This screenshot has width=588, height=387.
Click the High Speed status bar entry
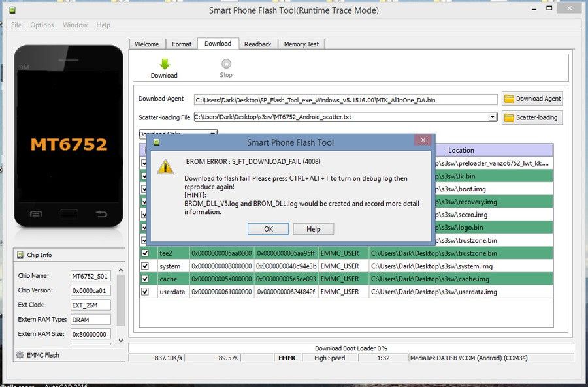point(330,358)
